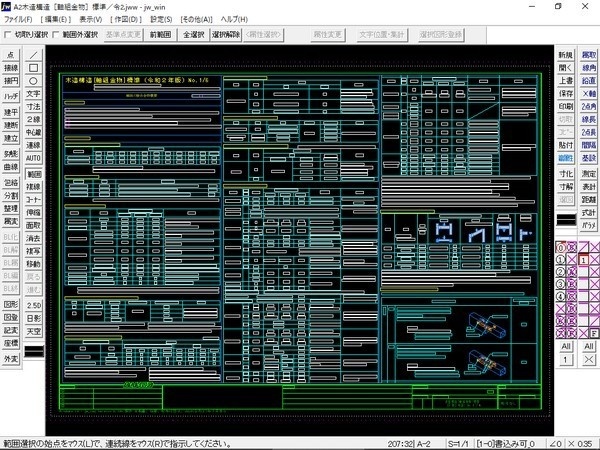Click the 保存 save button

pos(566,94)
